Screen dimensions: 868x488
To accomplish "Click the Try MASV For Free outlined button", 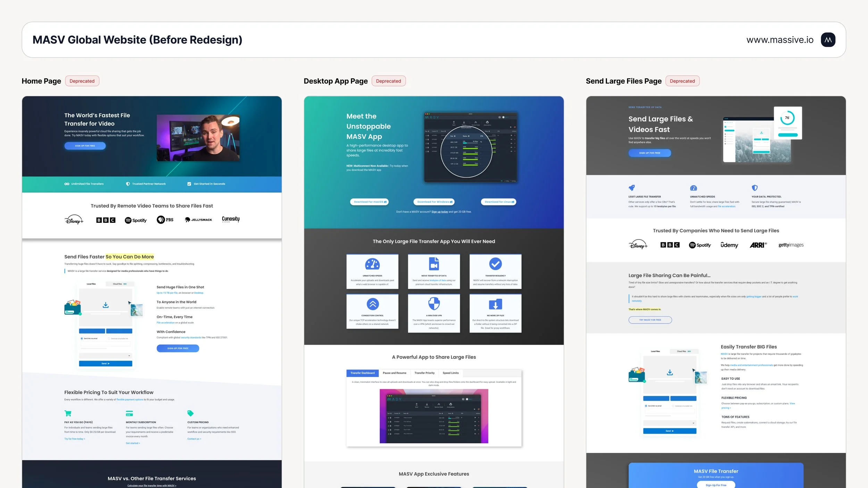I will 650,320.
